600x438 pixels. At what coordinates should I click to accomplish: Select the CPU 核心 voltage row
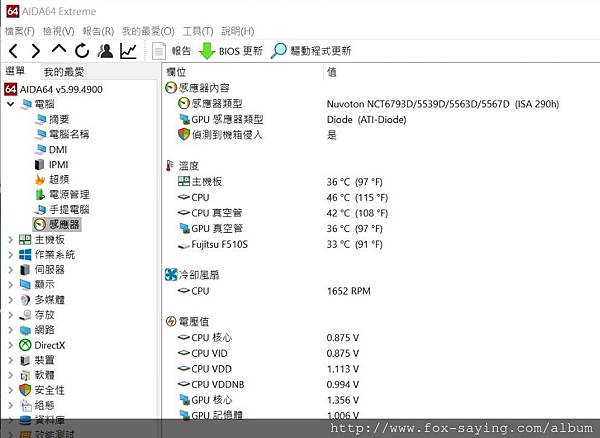(x=268, y=338)
